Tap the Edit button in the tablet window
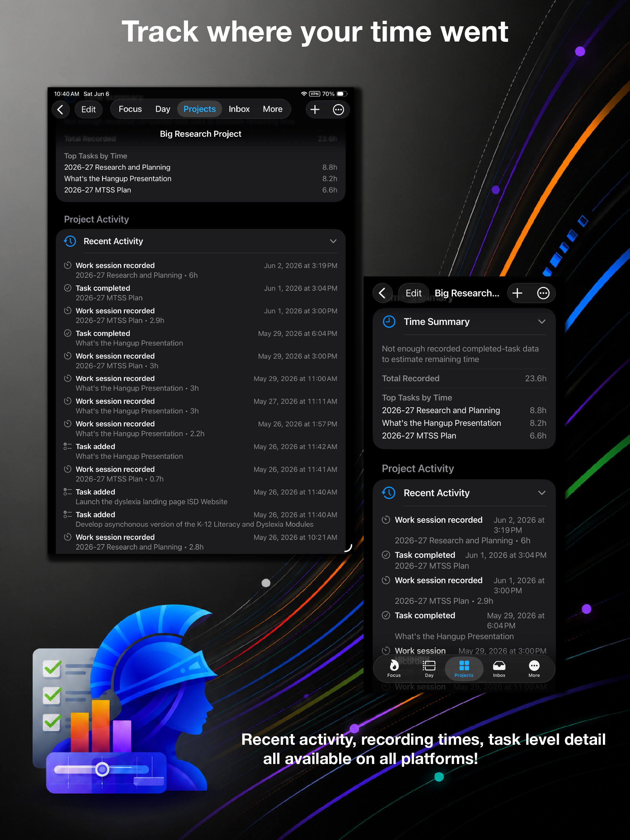630x840 pixels. coord(89,109)
